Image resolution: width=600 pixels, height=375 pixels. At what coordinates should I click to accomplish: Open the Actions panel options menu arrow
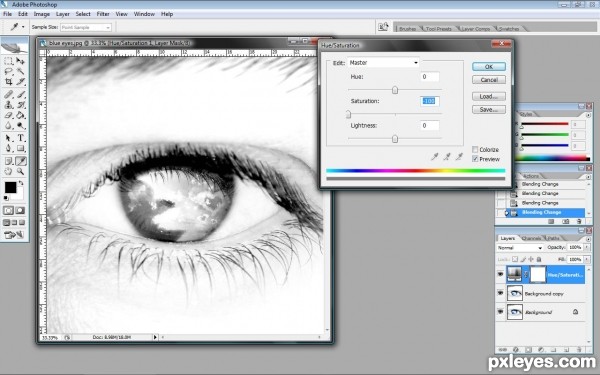(588, 176)
